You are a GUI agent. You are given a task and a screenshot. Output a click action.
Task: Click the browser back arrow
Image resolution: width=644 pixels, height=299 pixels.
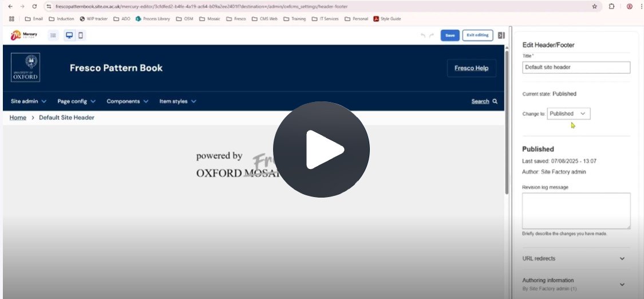(10, 6)
